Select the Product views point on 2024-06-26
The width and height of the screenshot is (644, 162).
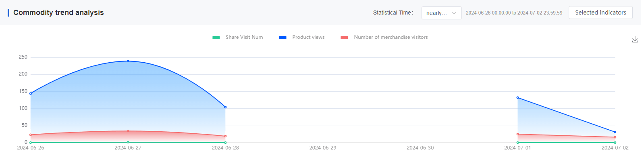(31, 93)
